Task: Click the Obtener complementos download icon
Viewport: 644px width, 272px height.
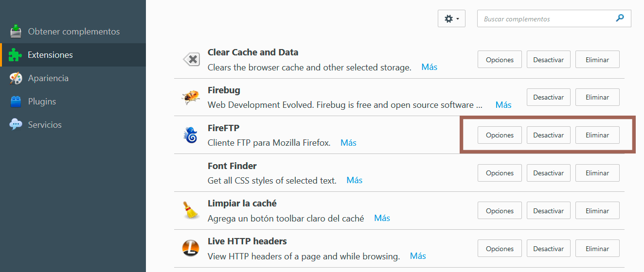Action: point(16,32)
